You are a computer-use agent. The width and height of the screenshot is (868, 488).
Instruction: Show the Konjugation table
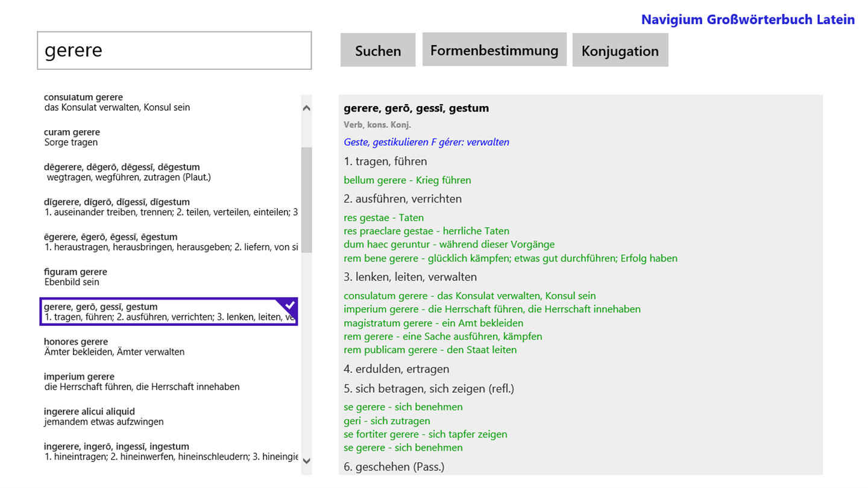(x=620, y=51)
